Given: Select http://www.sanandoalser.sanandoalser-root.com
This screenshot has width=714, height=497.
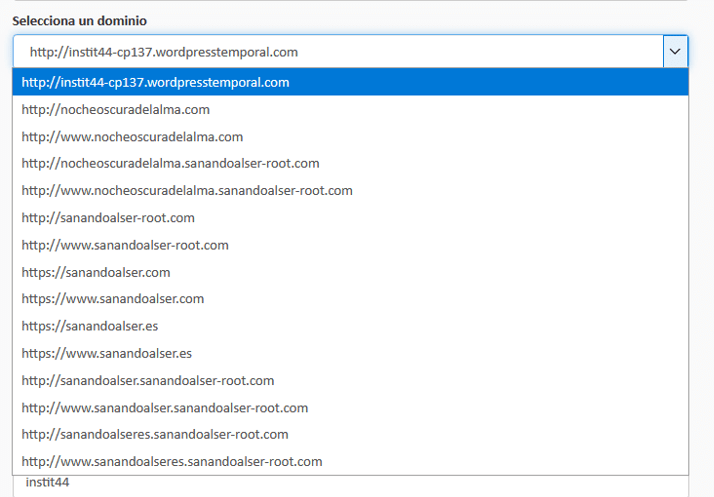Looking at the screenshot, I should click(x=351, y=407).
